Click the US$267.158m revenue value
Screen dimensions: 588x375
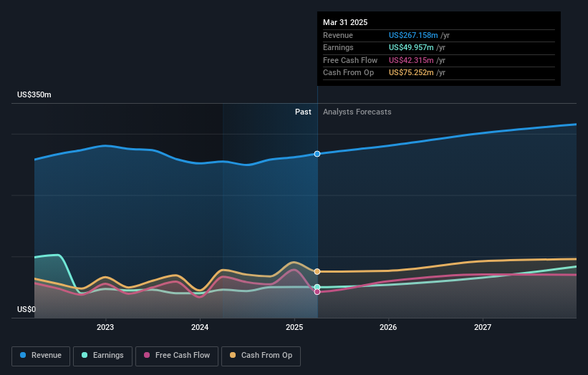[x=413, y=35]
